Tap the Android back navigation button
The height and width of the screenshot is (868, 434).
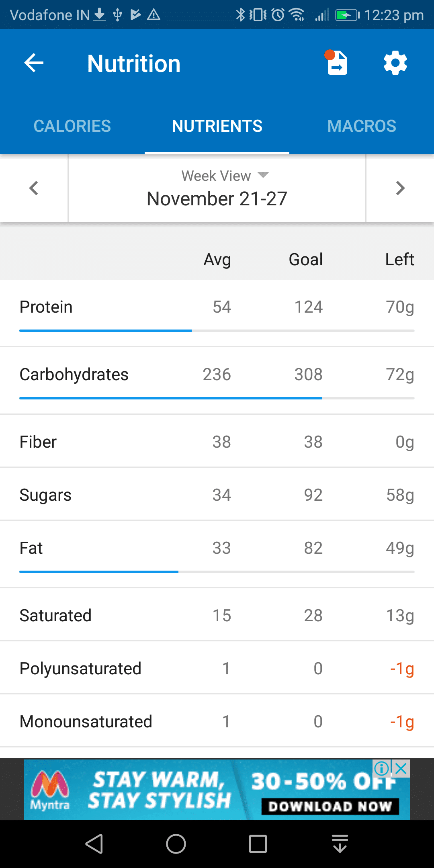point(95,843)
